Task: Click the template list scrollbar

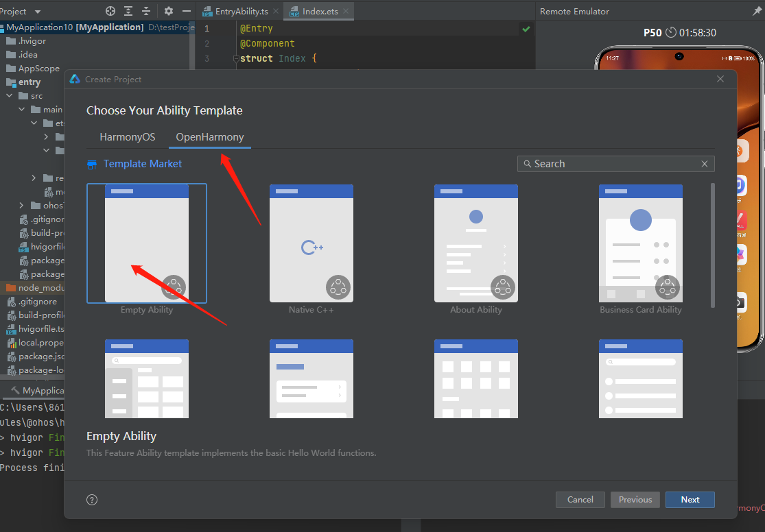Action: 712,245
